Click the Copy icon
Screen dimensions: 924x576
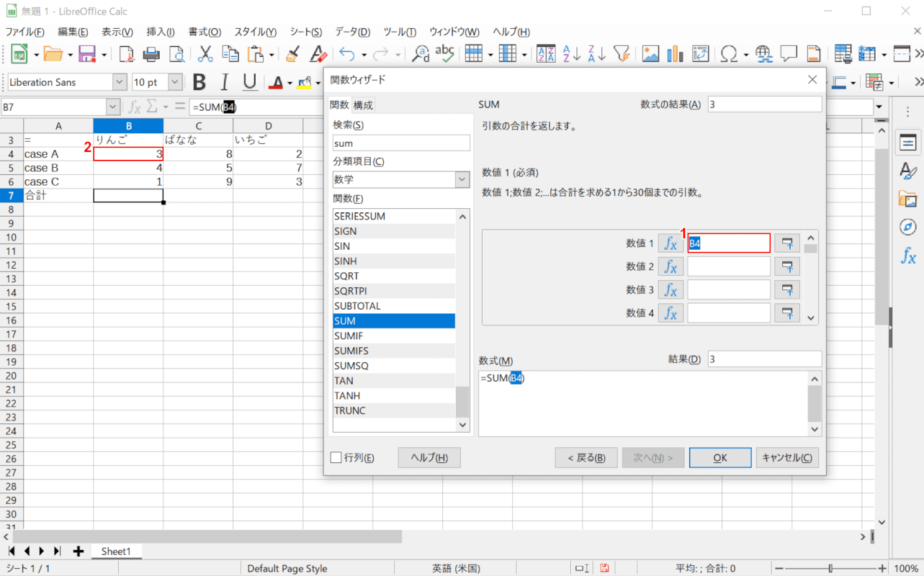point(230,53)
